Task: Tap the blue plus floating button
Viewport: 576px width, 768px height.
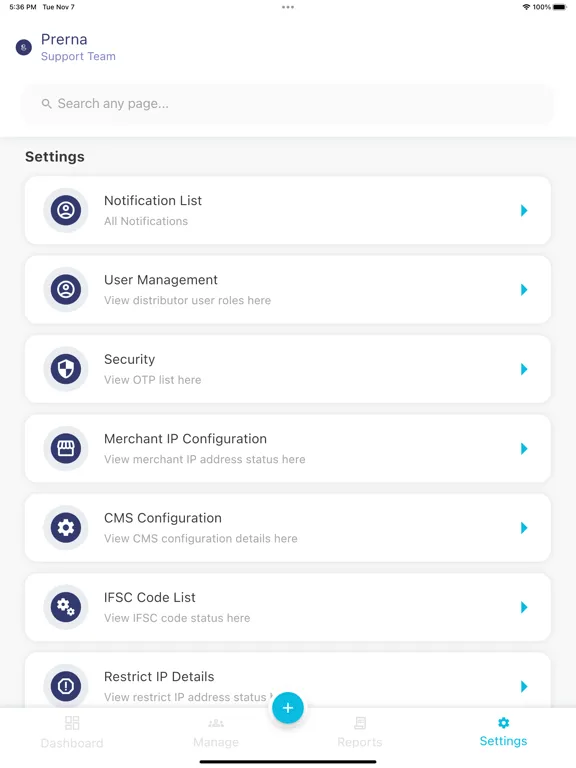Action: [288, 708]
